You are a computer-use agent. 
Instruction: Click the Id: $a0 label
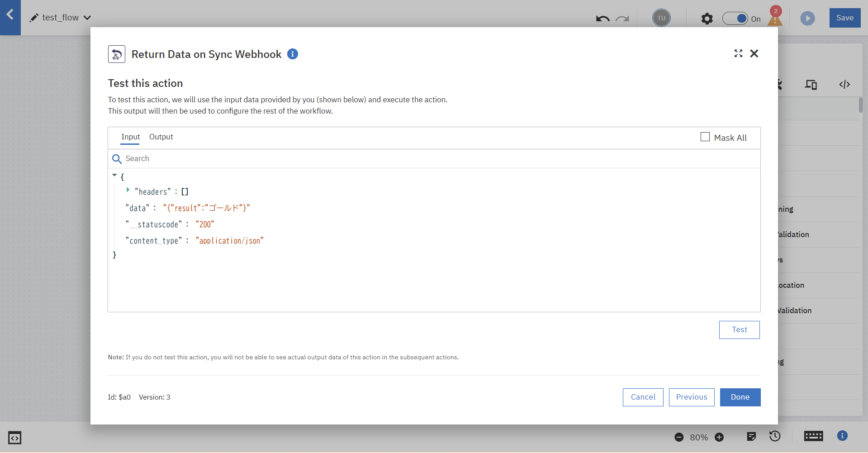(119, 397)
